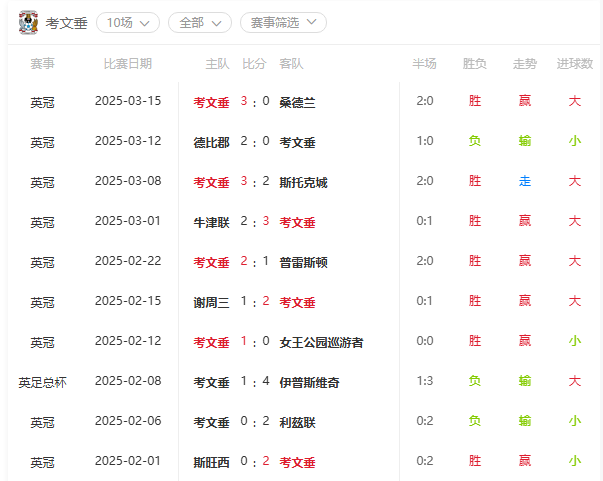Select the date 2025-02-08
The height and width of the screenshot is (481, 603).
(128, 381)
